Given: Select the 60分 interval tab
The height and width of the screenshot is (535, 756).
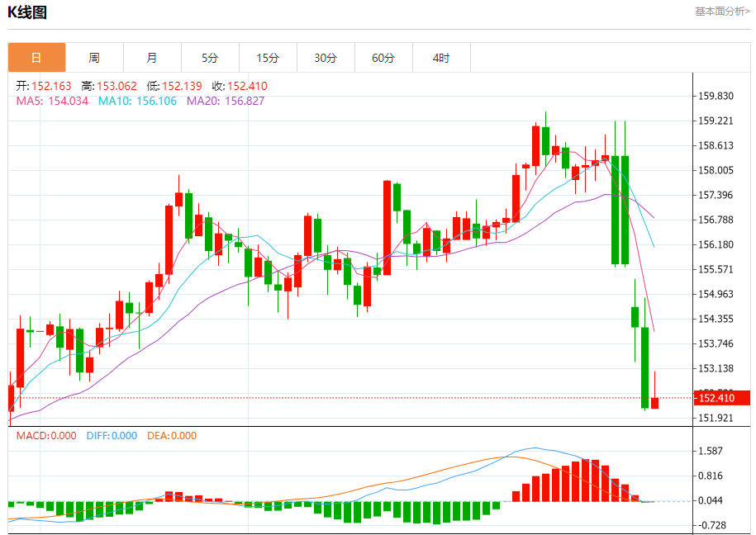Looking at the screenshot, I should pyautogui.click(x=383, y=58).
